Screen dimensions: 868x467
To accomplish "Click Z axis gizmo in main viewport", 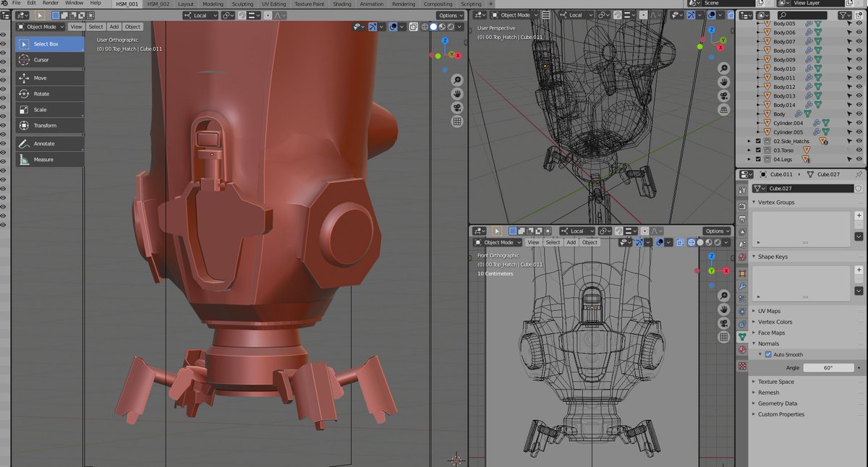I will [x=444, y=41].
